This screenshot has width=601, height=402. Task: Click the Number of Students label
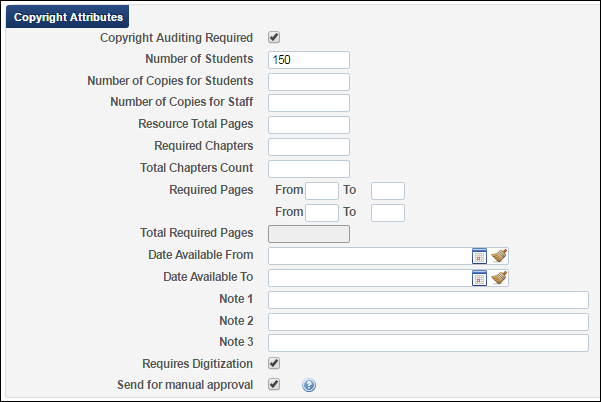click(199, 59)
